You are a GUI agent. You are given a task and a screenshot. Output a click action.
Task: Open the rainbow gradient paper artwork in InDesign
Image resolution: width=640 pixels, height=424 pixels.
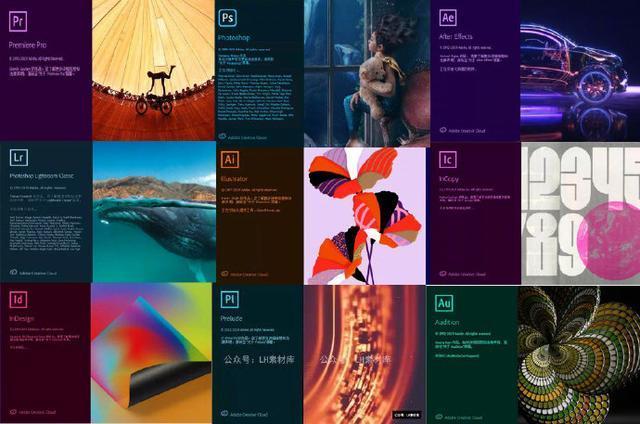[x=151, y=353]
